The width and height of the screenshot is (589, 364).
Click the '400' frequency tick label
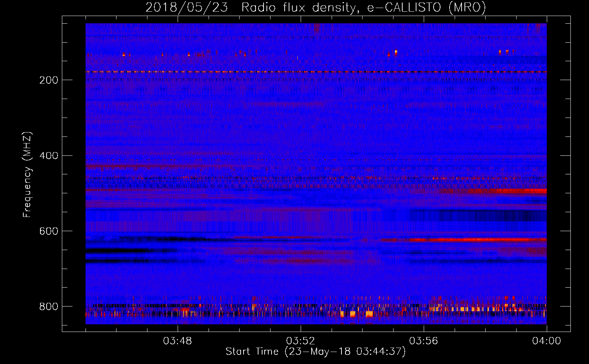point(49,156)
